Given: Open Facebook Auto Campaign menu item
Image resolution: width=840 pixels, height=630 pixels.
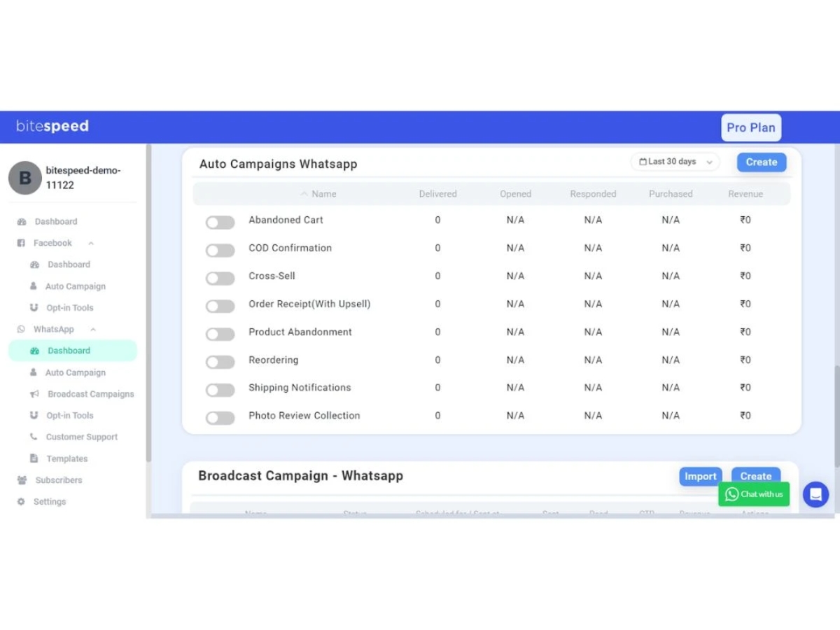Looking at the screenshot, I should pos(76,286).
